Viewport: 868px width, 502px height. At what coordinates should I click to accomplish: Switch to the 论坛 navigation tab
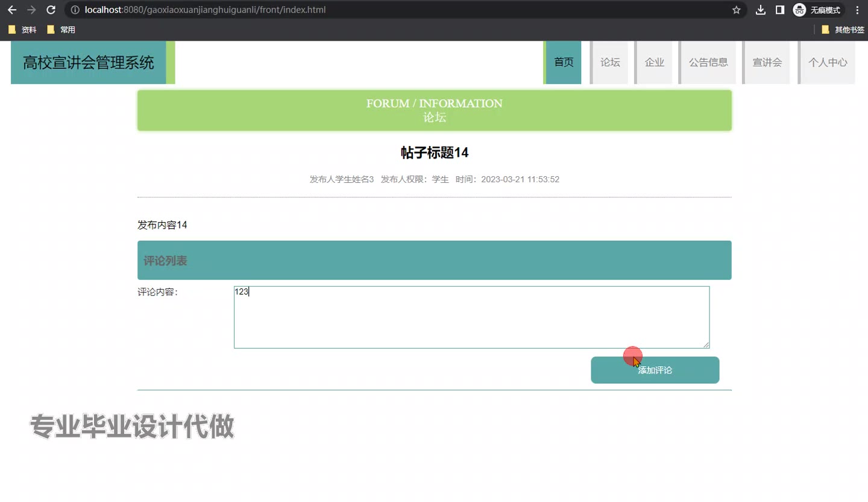pos(610,62)
